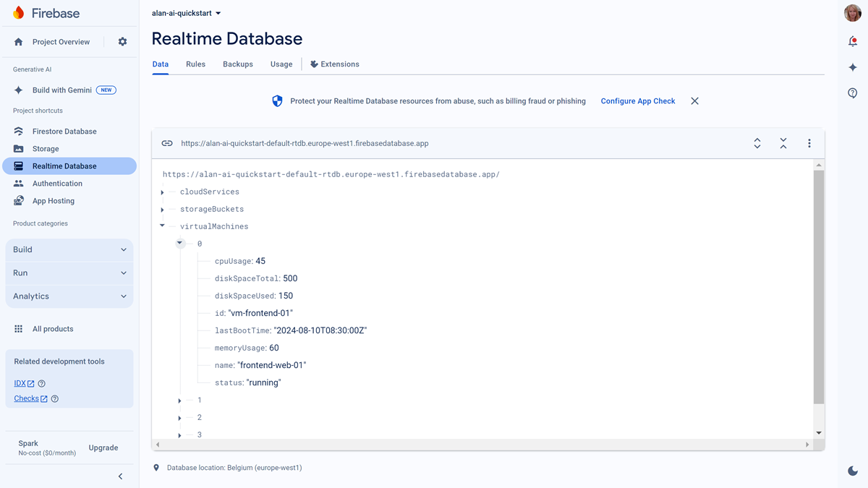
Task: Click the Upgrade button
Action: (103, 448)
